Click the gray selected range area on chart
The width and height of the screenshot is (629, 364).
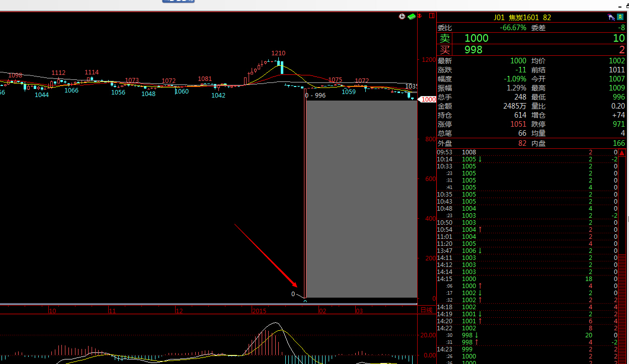click(361, 199)
